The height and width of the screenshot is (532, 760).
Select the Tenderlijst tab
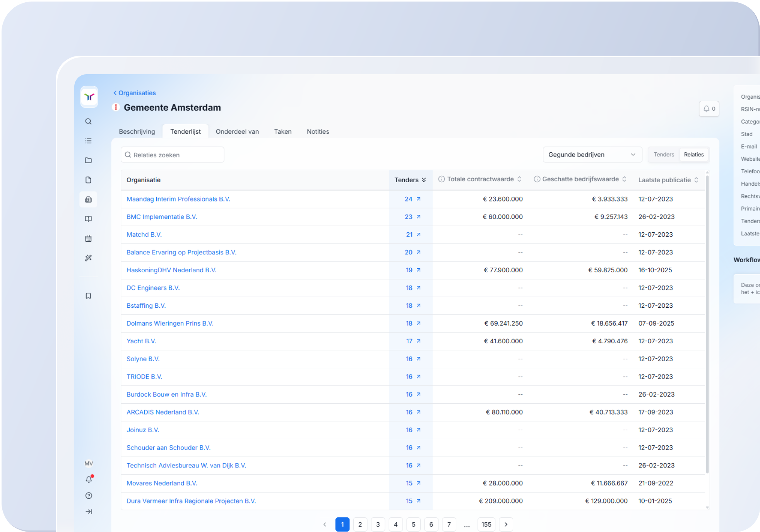tap(185, 131)
